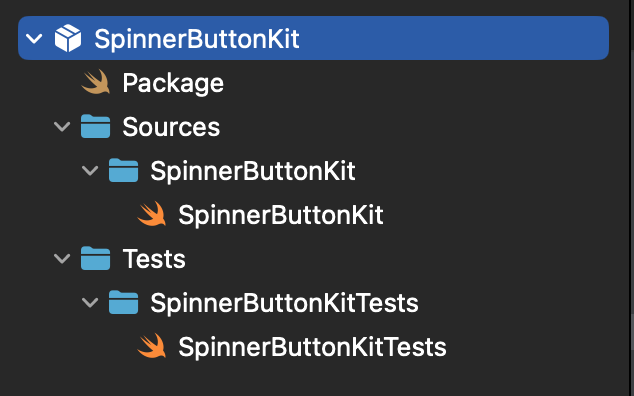The width and height of the screenshot is (634, 396).
Task: Open the SpinnerButtonKit Swift file label
Action: pyautogui.click(x=281, y=215)
